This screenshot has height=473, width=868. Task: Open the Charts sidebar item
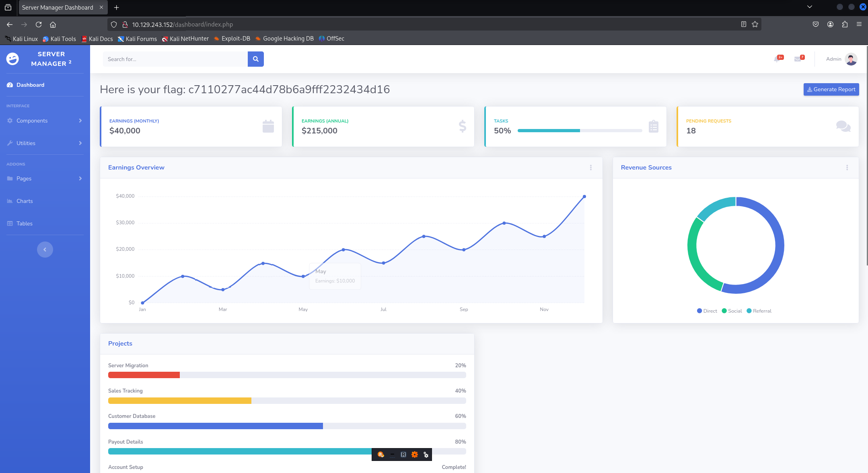coord(25,201)
